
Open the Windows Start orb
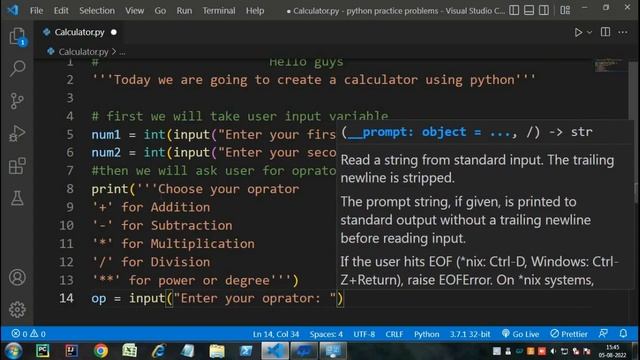click(13, 351)
